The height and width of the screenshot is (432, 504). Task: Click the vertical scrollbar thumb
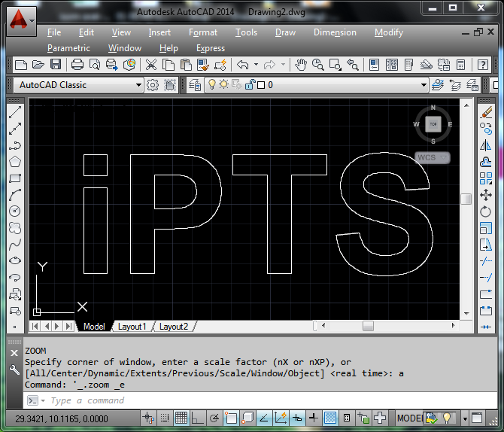(466, 199)
